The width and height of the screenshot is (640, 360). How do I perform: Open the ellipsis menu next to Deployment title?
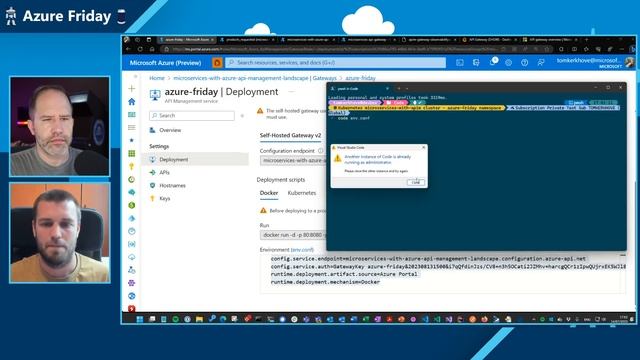(291, 92)
